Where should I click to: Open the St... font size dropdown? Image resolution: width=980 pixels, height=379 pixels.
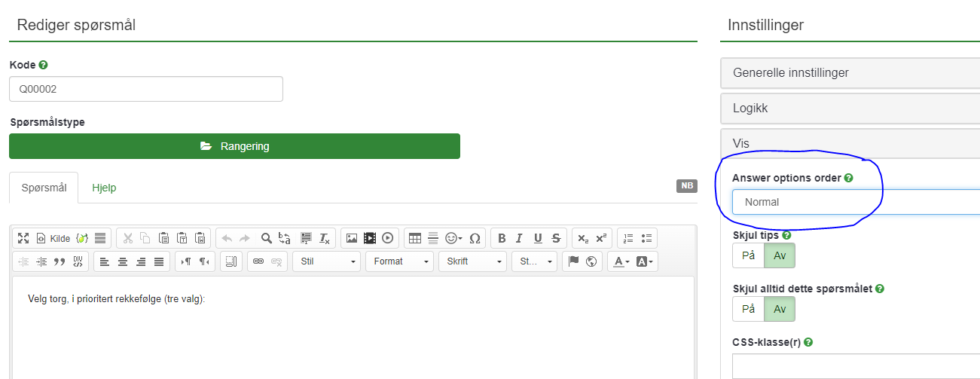pos(534,261)
